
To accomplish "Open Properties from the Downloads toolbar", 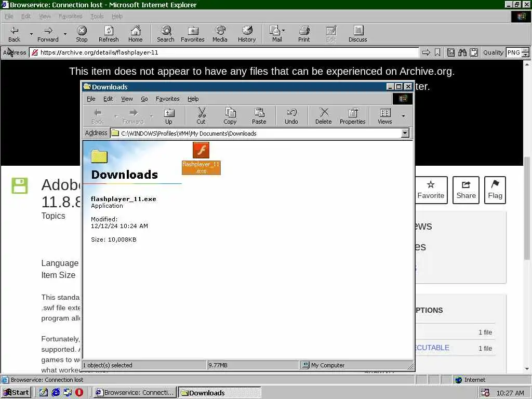I will tap(353, 116).
